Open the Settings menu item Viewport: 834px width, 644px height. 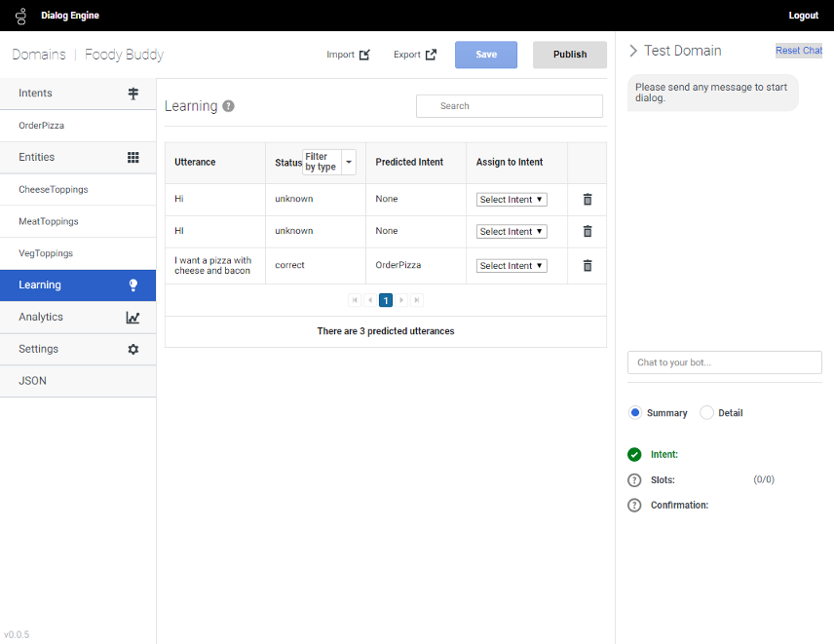point(78,349)
